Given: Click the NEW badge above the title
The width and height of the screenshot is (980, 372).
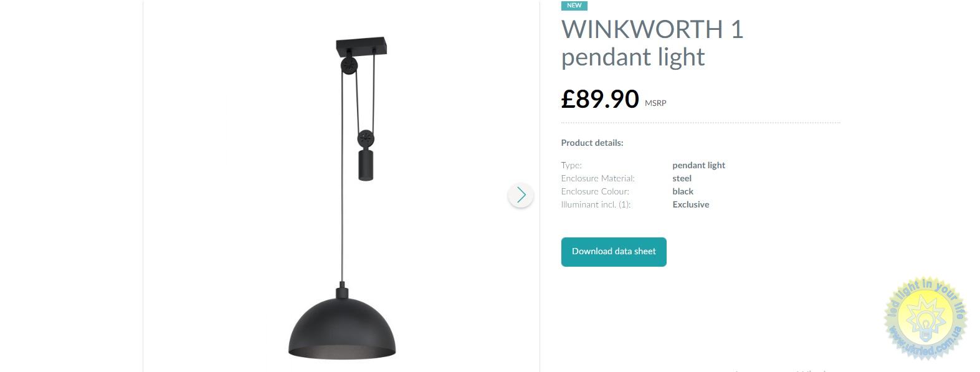Looking at the screenshot, I should tap(574, 6).
